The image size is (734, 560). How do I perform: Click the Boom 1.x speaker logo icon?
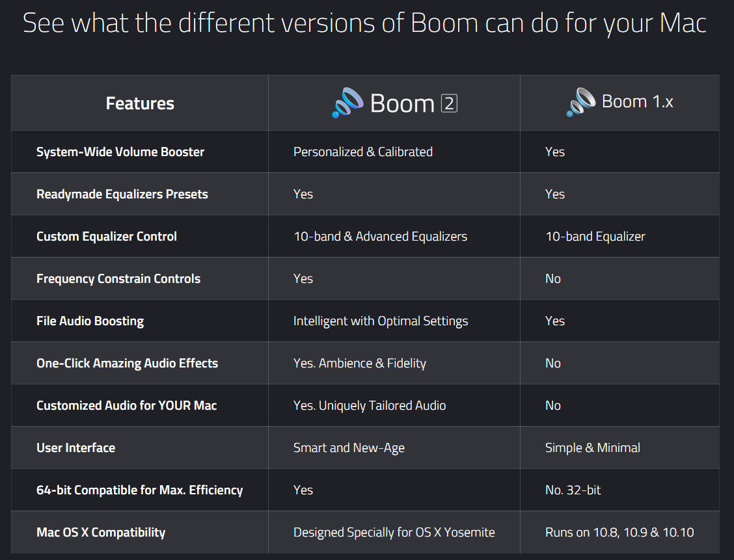click(581, 101)
